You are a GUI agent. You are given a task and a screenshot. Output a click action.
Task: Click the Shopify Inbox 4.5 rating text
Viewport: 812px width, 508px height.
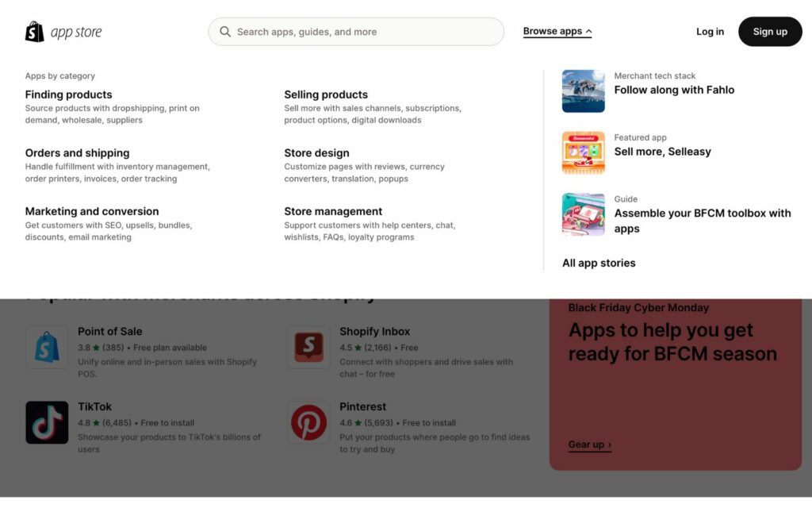(378, 348)
